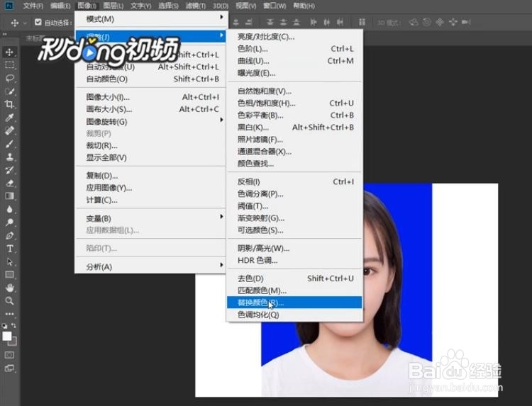The height and width of the screenshot is (406, 532).
Task: Open the 窗口(W) menu
Action: click(275, 6)
